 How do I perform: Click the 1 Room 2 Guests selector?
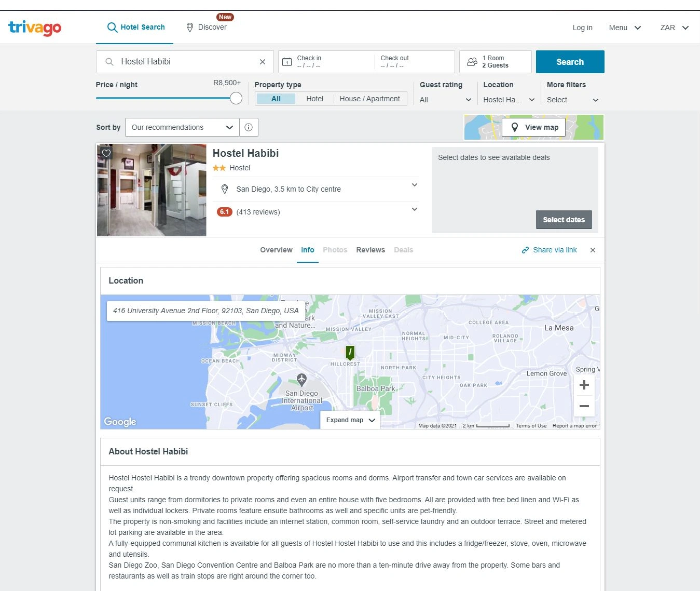[x=496, y=62]
